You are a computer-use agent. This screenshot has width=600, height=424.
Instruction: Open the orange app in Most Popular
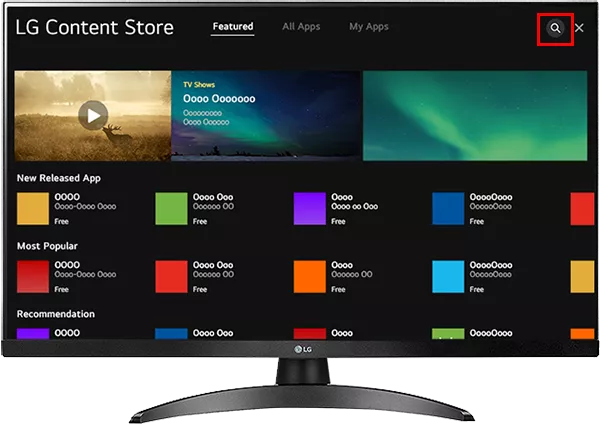pos(310,277)
